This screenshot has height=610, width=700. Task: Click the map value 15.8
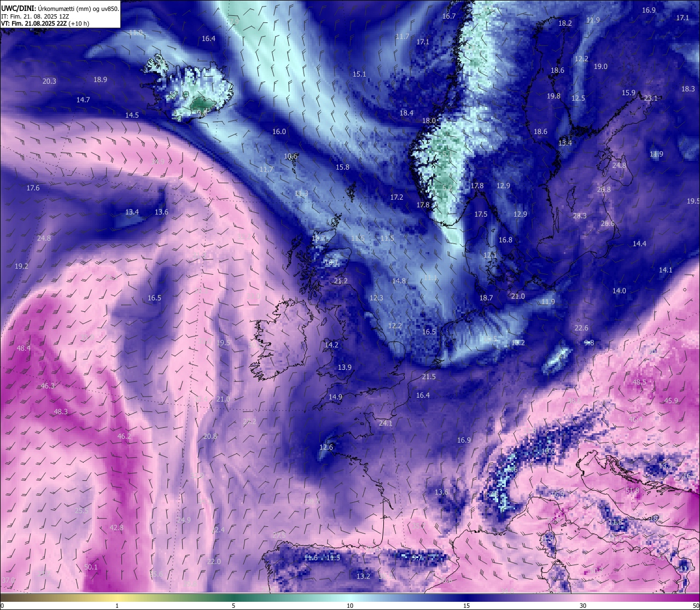342,167
